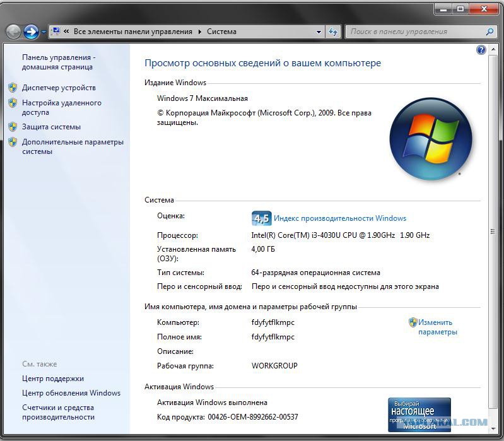This screenshot has width=504, height=441.
Task: Open 'Защита системы' link
Action: point(51,127)
